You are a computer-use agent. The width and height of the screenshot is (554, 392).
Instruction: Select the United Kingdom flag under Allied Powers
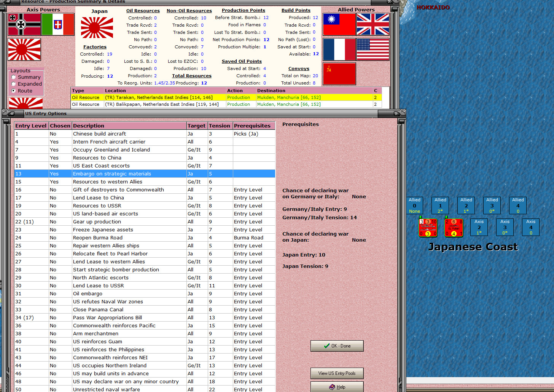click(x=373, y=24)
